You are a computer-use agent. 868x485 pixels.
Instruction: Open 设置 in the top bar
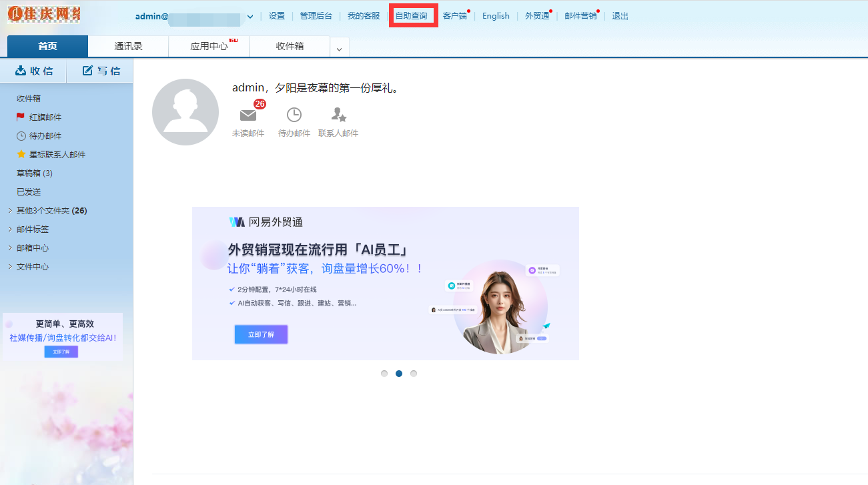277,16
